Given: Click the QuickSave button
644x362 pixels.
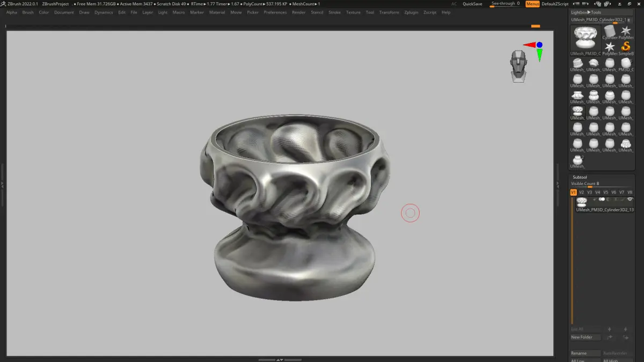Looking at the screenshot, I should coord(472,4).
